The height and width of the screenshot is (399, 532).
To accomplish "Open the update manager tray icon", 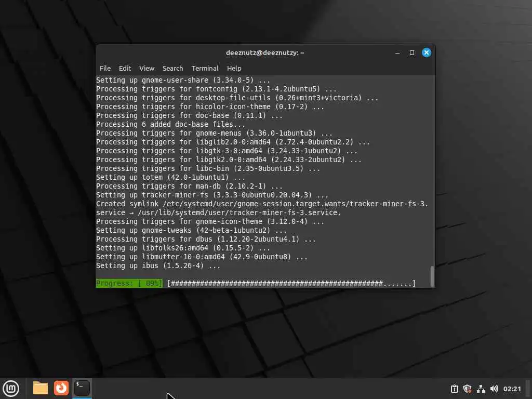I will [454, 389].
